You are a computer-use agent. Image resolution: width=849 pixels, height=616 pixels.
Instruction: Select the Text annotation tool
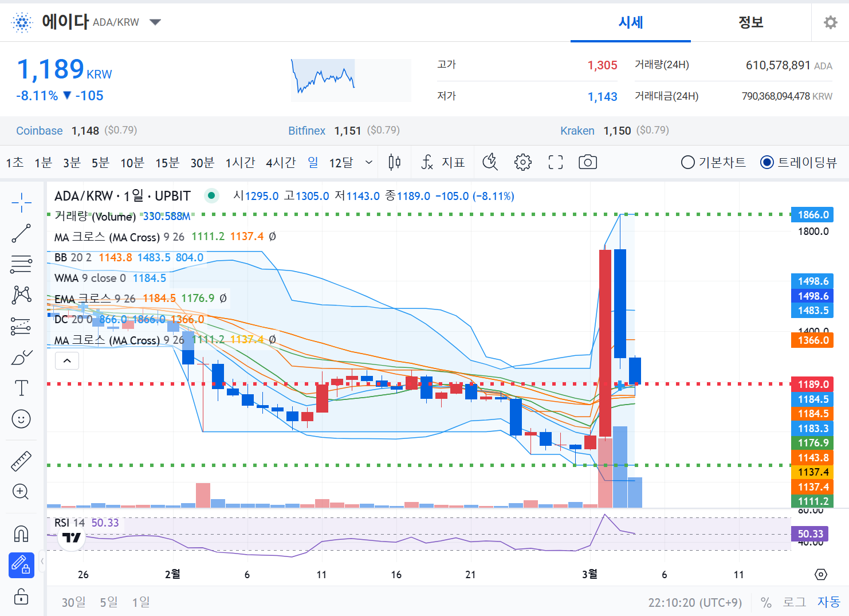(x=21, y=388)
